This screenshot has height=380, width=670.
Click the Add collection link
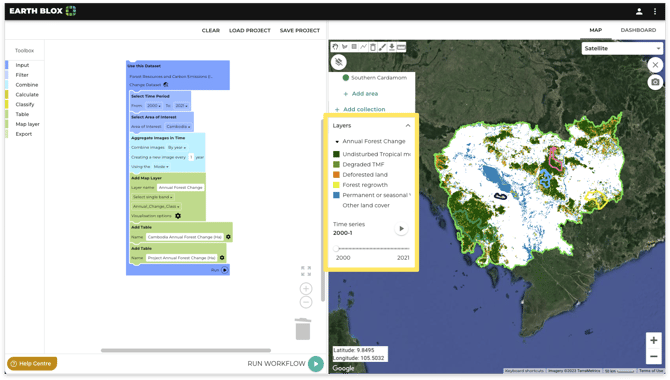click(x=360, y=109)
